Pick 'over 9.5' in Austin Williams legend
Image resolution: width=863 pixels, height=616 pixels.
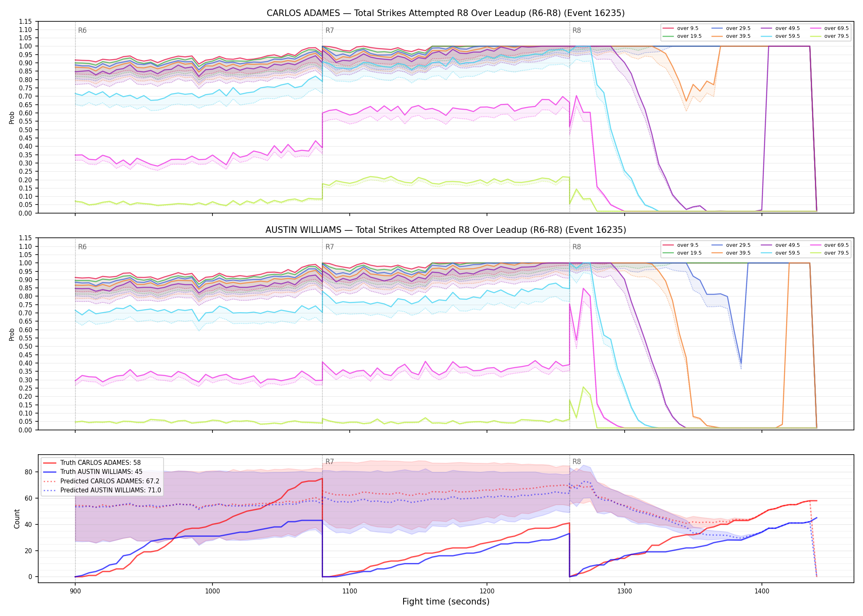680,245
